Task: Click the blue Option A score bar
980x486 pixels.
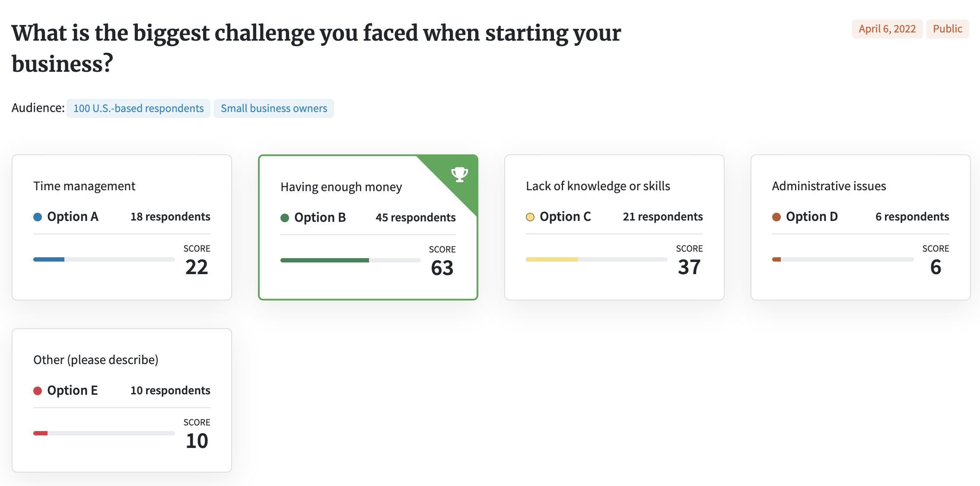Action: 104,259
